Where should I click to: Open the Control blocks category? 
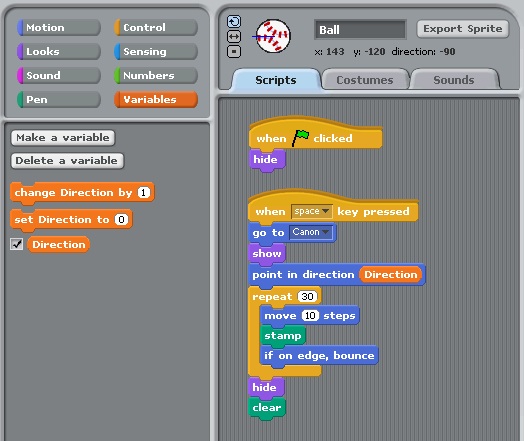156,27
